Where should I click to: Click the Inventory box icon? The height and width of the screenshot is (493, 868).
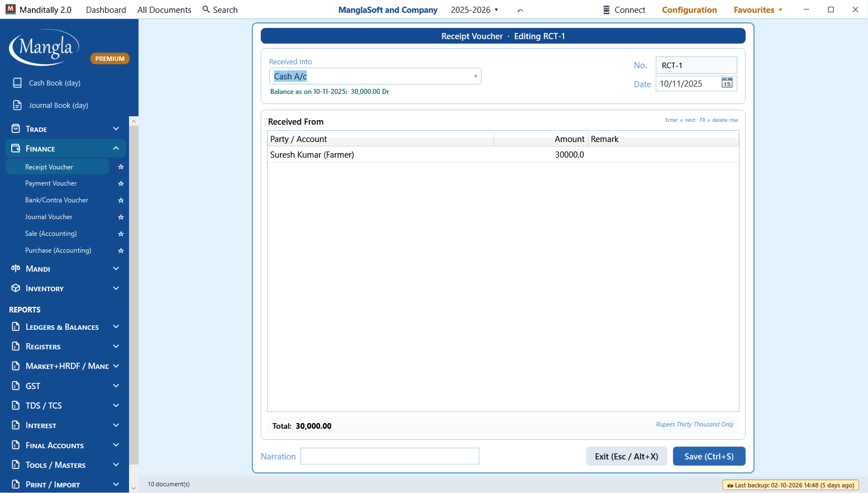click(16, 288)
